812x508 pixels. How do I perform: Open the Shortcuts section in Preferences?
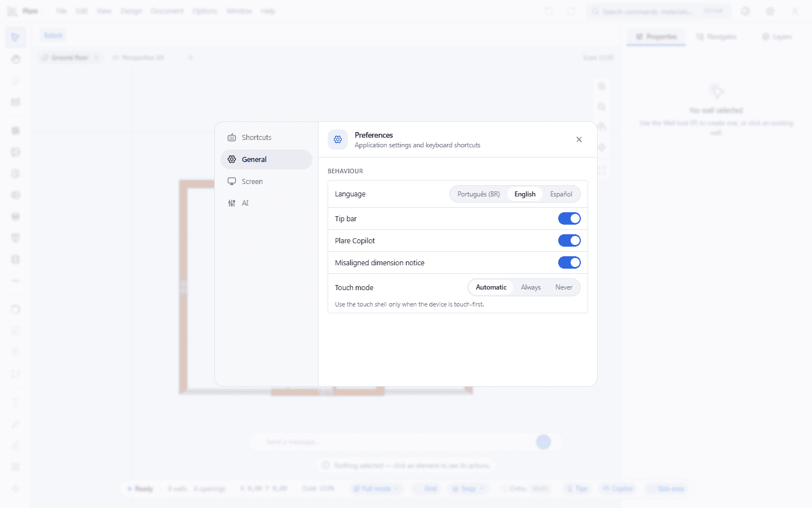pos(266,138)
